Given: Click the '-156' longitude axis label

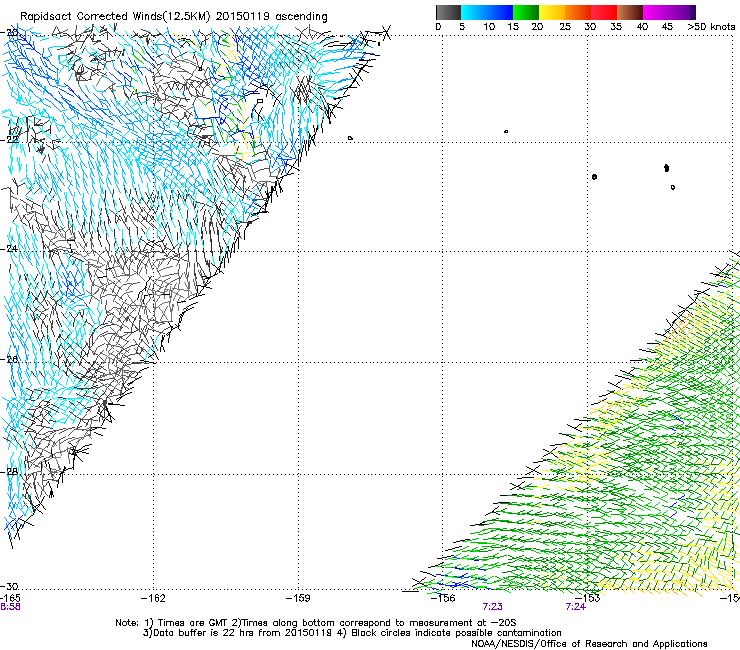Looking at the screenshot, I should click(443, 598).
